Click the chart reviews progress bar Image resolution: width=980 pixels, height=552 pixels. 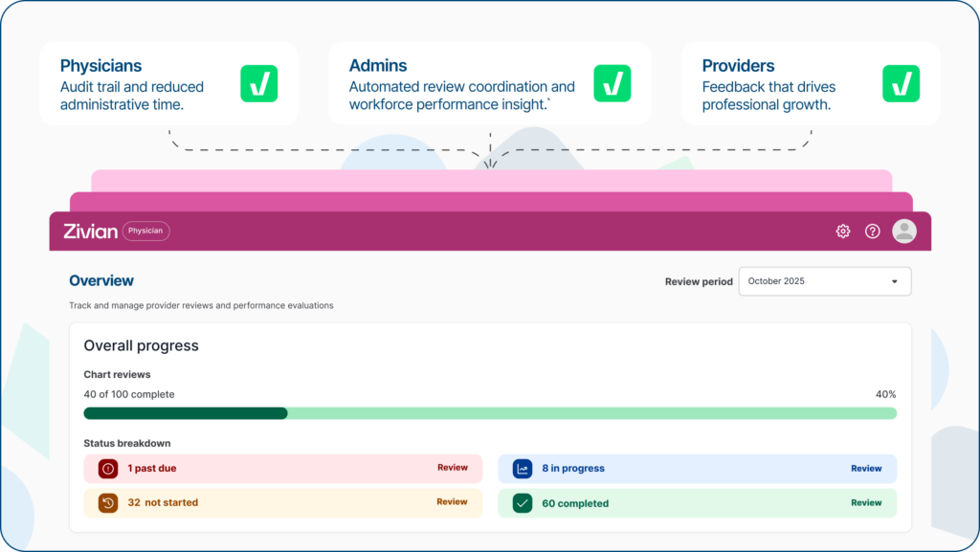(x=490, y=413)
